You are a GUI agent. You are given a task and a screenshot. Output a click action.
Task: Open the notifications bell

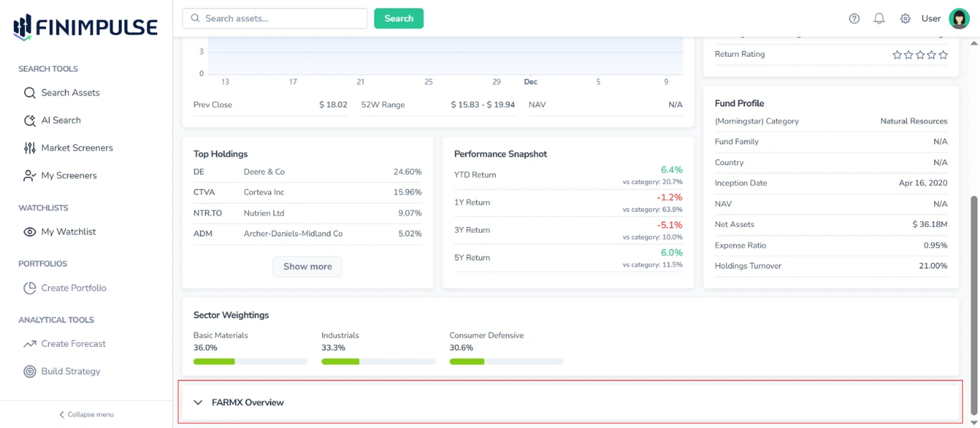pyautogui.click(x=879, y=18)
